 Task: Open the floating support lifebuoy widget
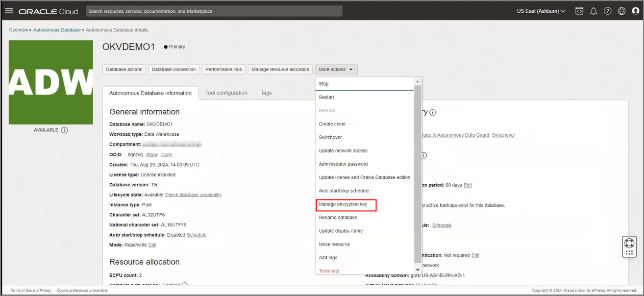[x=629, y=247]
